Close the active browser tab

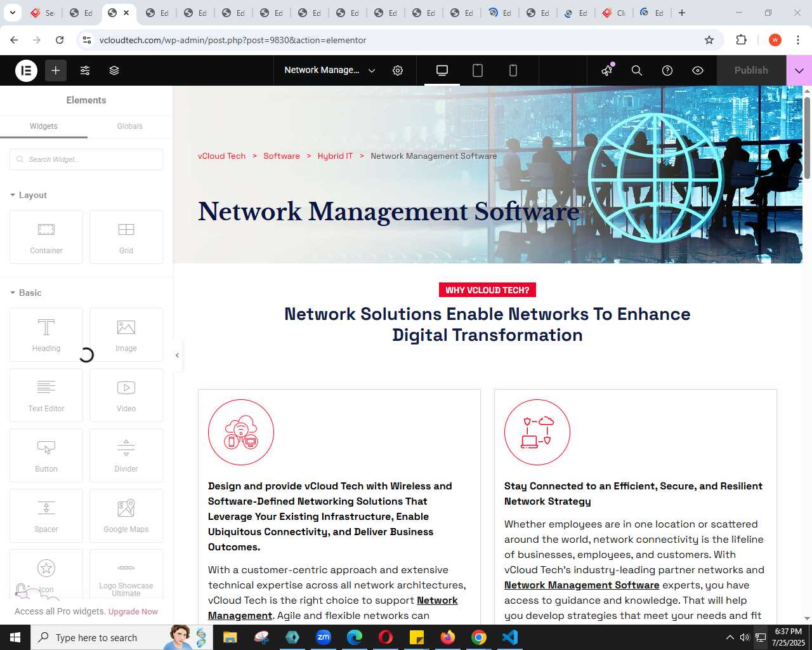126,13
